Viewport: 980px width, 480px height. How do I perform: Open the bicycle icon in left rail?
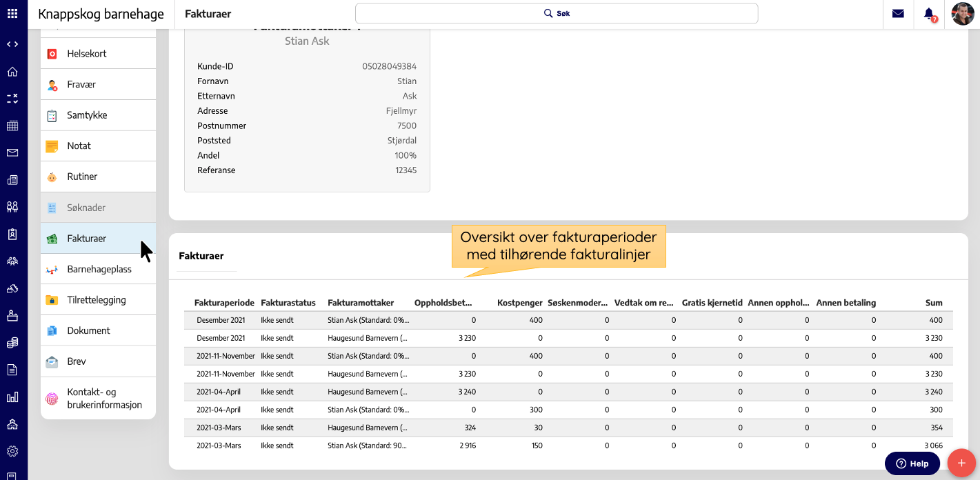click(12, 288)
